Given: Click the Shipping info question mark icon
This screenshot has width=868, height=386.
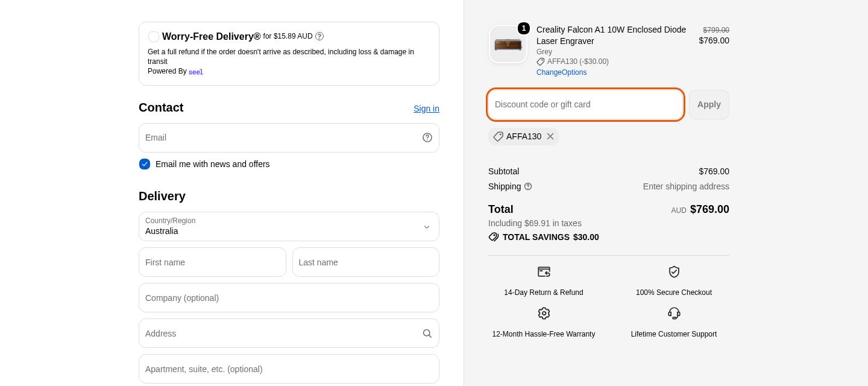Looking at the screenshot, I should pos(528,186).
